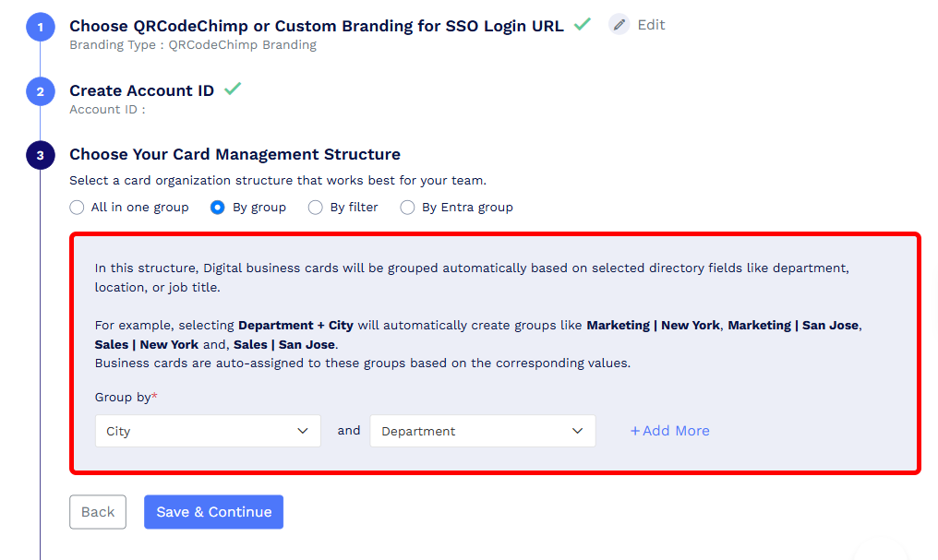This screenshot has height=560, width=938.
Task: Click the step 3 circle icon
Action: pyautogui.click(x=40, y=155)
